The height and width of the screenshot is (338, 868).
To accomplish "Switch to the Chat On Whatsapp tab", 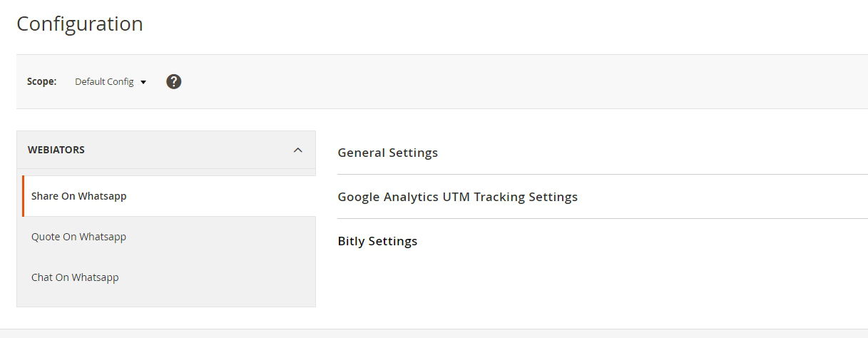I will 75,277.
